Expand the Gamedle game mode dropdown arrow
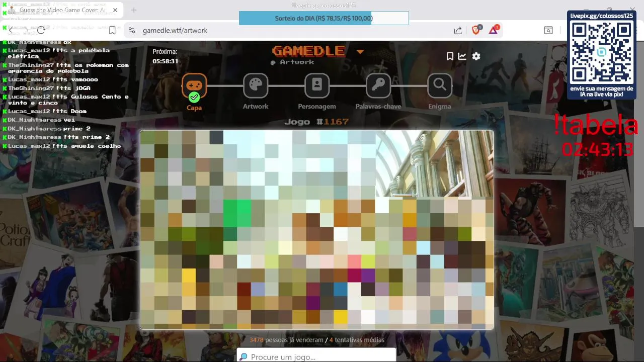 point(360,51)
